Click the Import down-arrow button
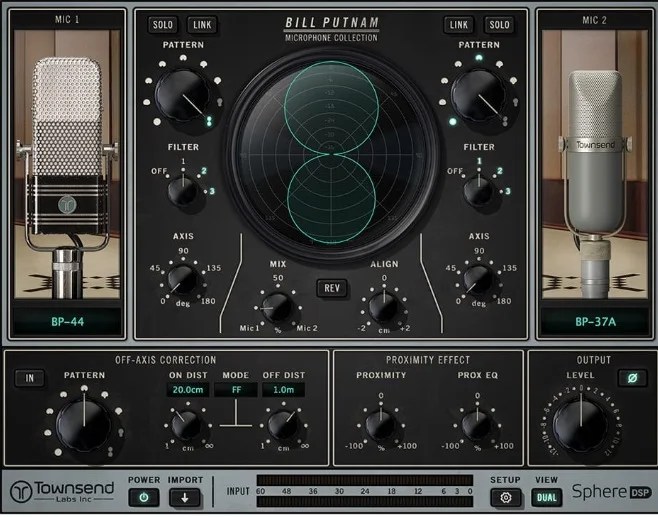 coord(184,498)
